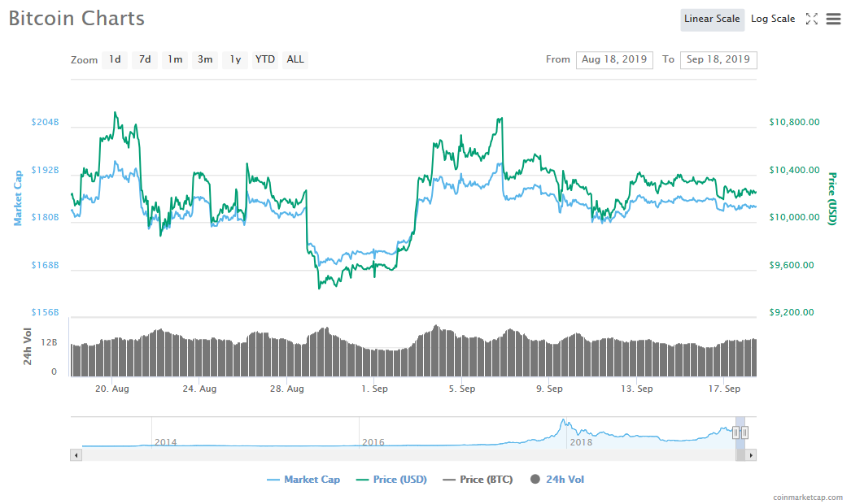This screenshot has width=851, height=504.
Task: Toggle Price (BTC) series in legend
Action: click(478, 480)
